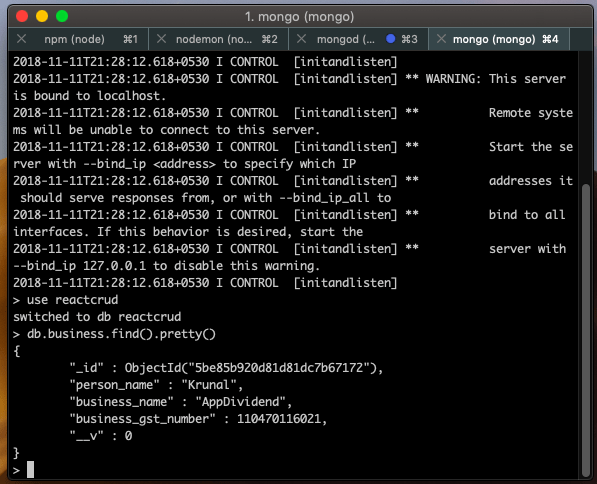Close the mongo (mongo) tab

[x=441, y=39]
